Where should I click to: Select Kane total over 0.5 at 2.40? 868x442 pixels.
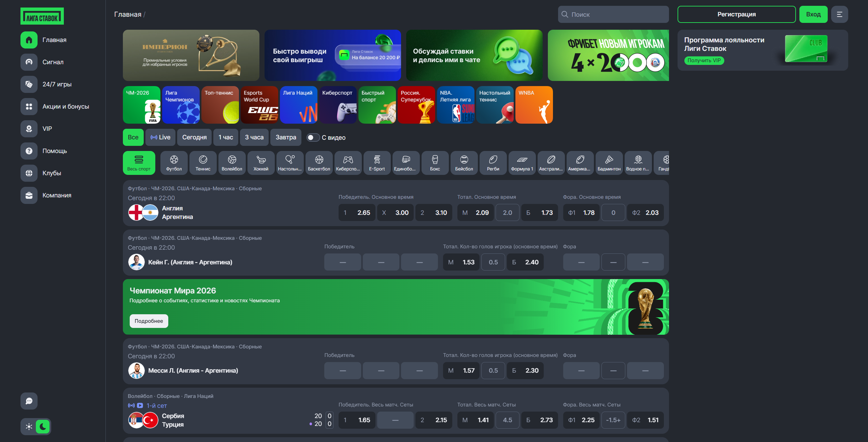(525, 262)
